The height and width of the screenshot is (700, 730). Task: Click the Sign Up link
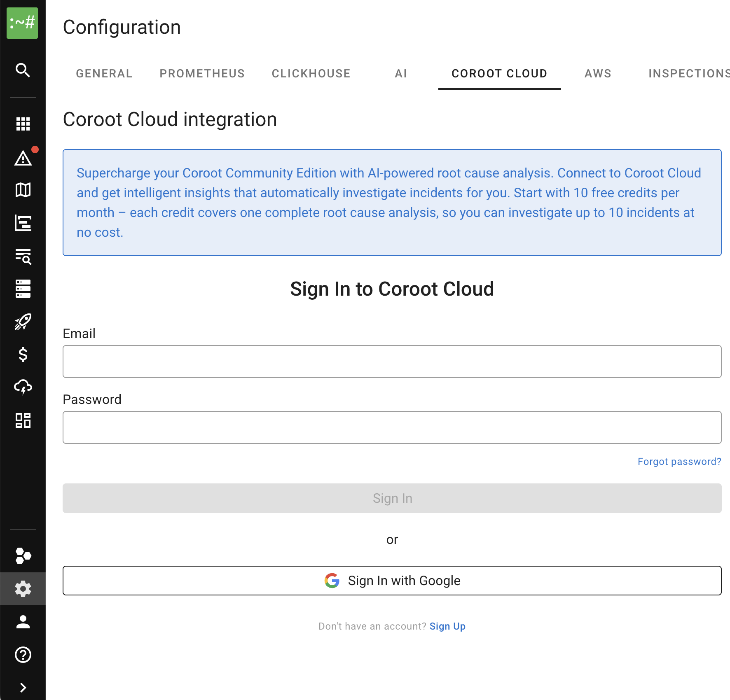447,626
